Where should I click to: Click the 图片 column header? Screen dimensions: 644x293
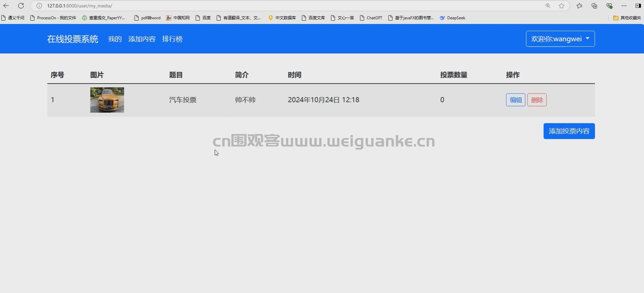pos(97,75)
